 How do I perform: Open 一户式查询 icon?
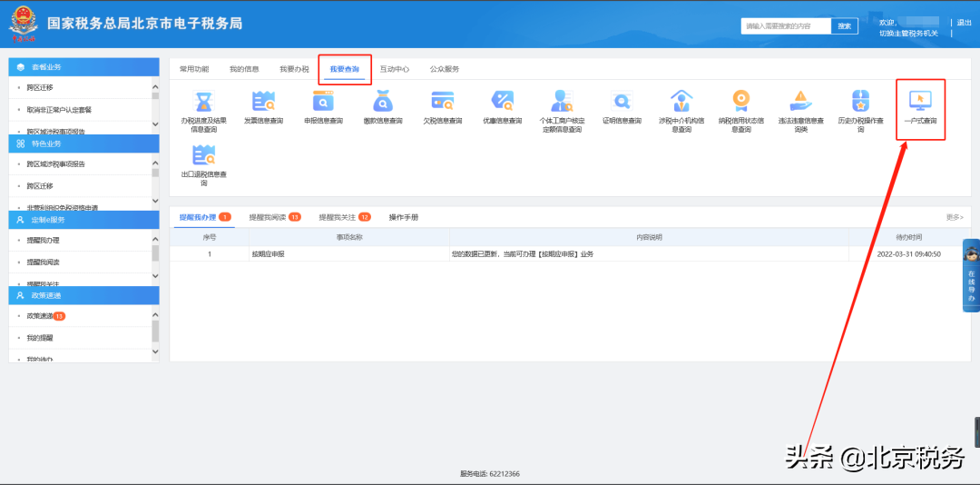click(920, 100)
